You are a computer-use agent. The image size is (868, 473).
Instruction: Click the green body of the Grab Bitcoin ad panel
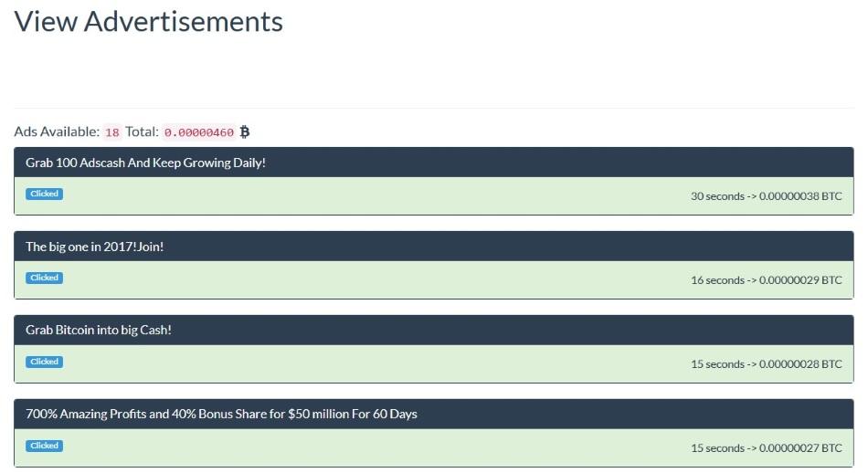click(x=434, y=364)
